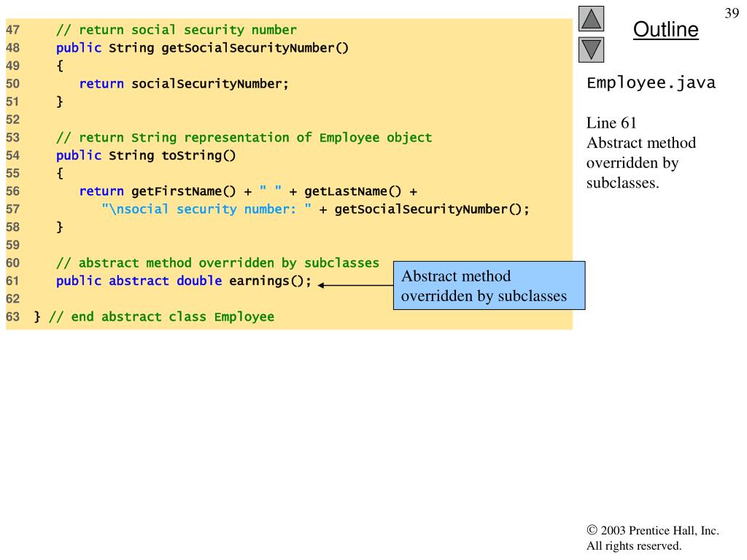Click 'getSocialSecurityNumber()' on line 48
The height and width of the screenshot is (560, 747).
(255, 48)
